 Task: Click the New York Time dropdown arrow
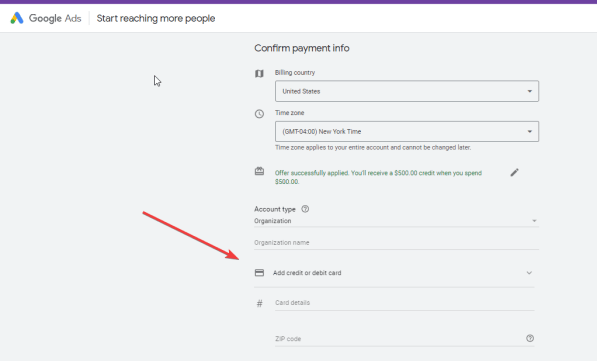[530, 132]
